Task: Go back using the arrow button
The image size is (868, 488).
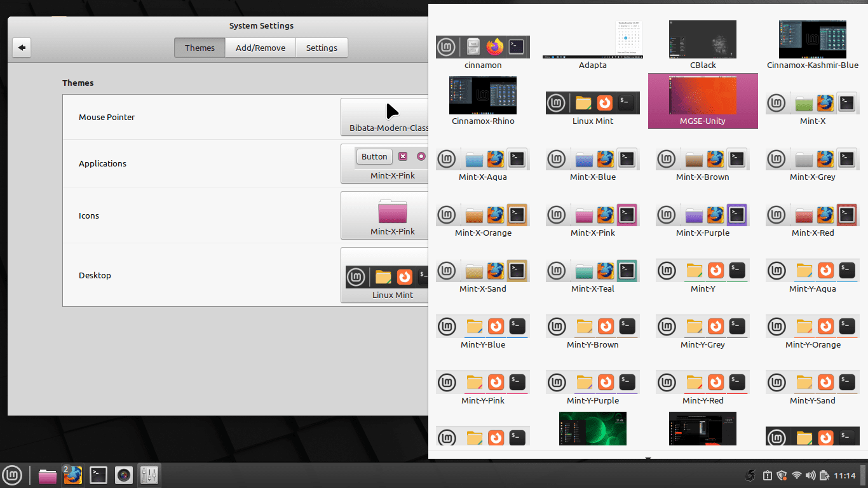Action: point(22,48)
